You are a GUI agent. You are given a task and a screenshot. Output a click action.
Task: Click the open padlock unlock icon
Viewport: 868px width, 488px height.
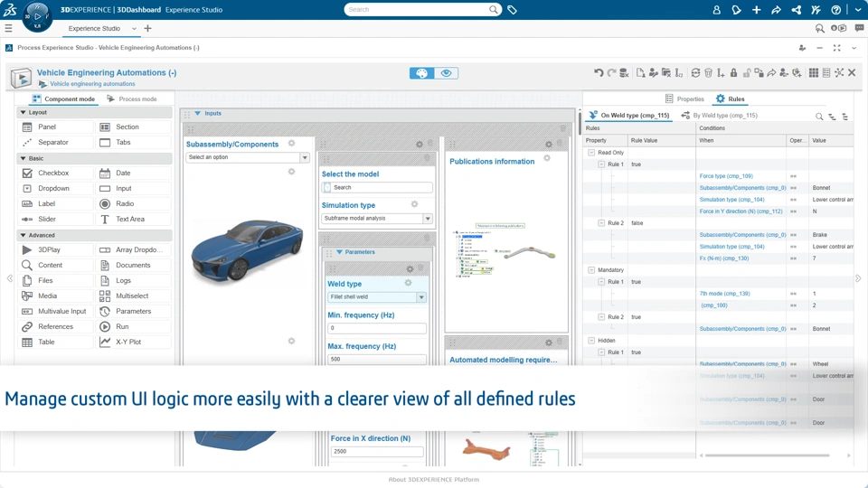(746, 72)
